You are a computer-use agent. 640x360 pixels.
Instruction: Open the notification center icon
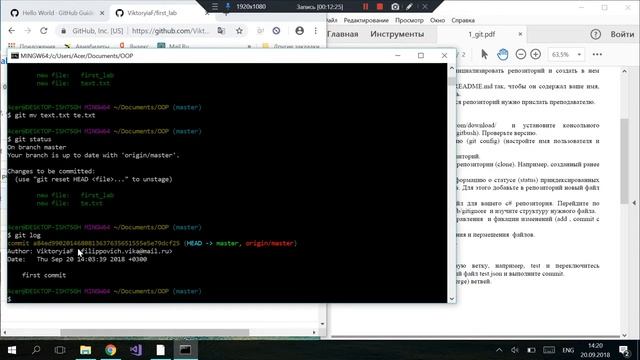624,350
